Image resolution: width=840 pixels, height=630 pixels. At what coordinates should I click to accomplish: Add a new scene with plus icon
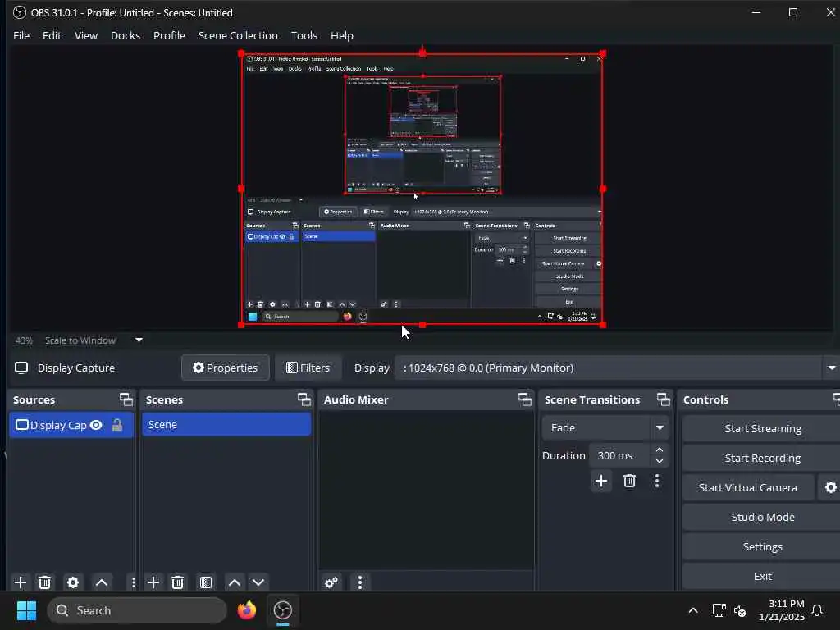coord(153,582)
